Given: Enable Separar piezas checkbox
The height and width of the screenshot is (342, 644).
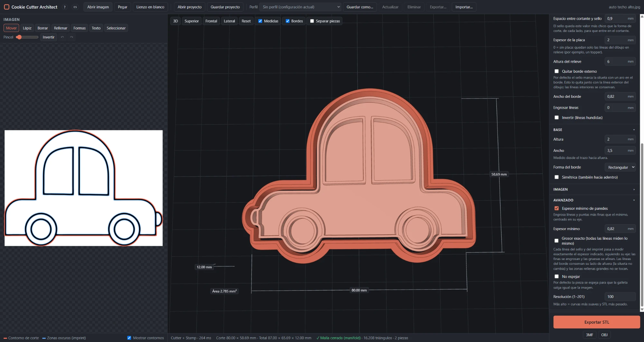Looking at the screenshot, I should [x=312, y=21].
